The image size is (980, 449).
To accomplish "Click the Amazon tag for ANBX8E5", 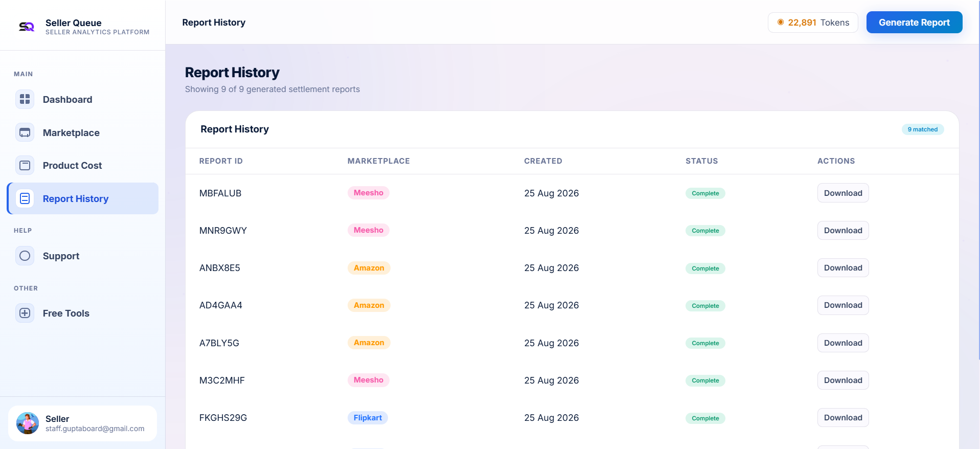I will (x=369, y=268).
